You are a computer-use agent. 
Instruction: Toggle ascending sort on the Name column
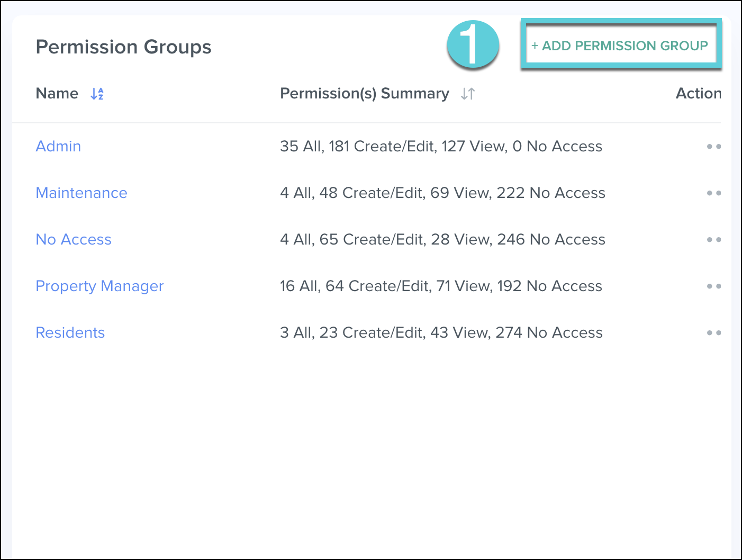pos(97,94)
